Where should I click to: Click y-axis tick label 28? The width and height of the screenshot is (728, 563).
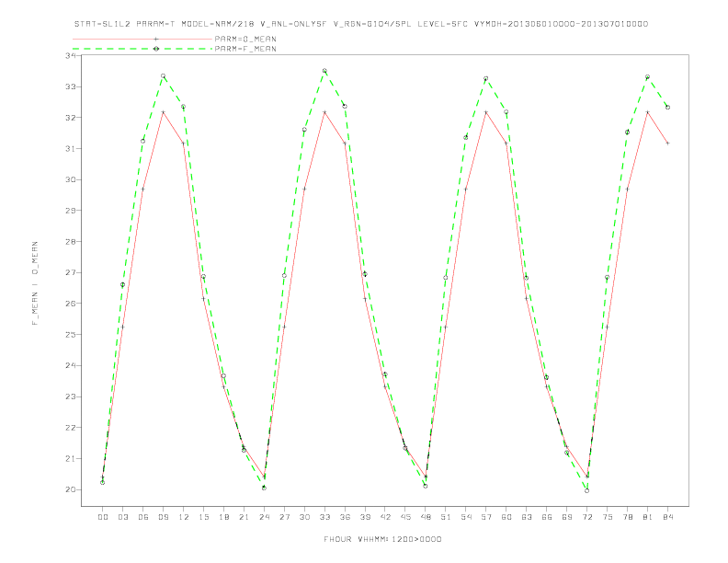pos(70,242)
